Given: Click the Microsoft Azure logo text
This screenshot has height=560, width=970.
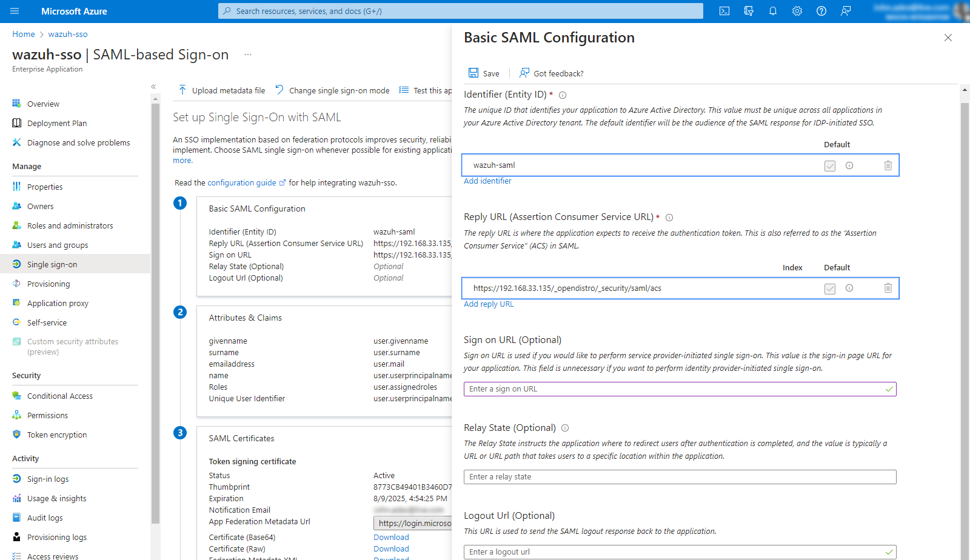Looking at the screenshot, I should pyautogui.click(x=74, y=11).
